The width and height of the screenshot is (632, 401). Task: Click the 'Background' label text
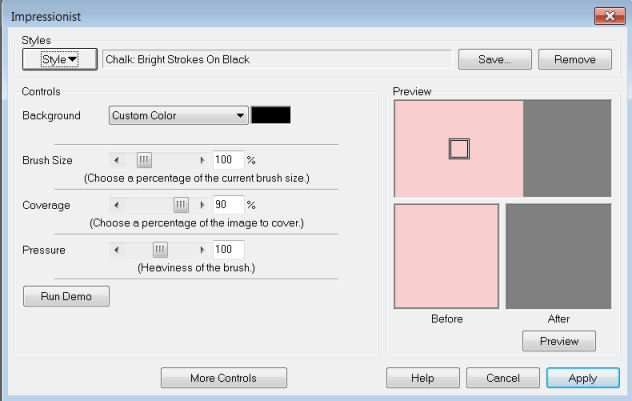(51, 116)
